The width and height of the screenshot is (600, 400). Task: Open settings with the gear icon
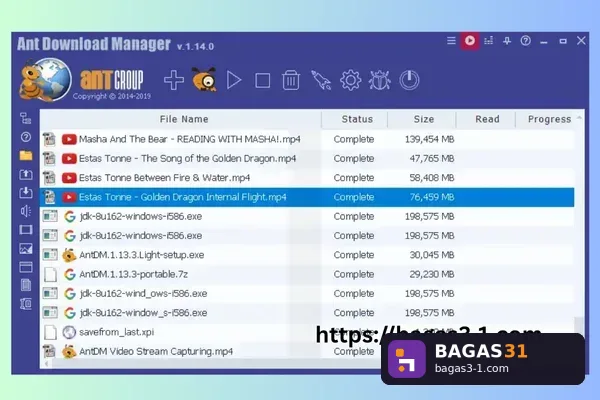pos(350,80)
